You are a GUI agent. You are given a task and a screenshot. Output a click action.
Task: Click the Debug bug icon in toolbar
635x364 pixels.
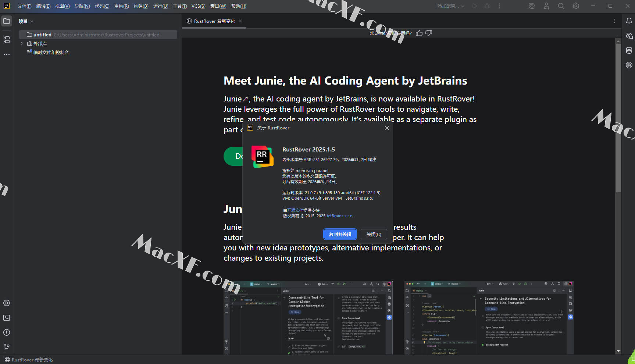coord(487,6)
